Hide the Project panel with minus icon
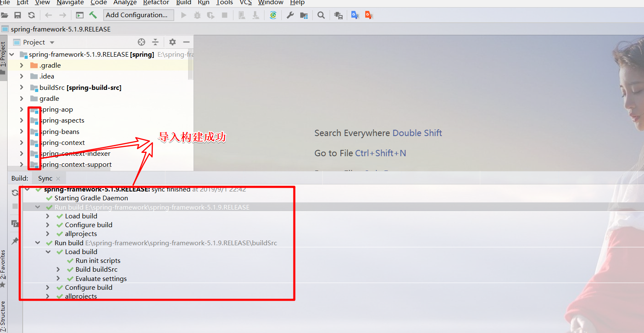The image size is (644, 333). pyautogui.click(x=186, y=42)
